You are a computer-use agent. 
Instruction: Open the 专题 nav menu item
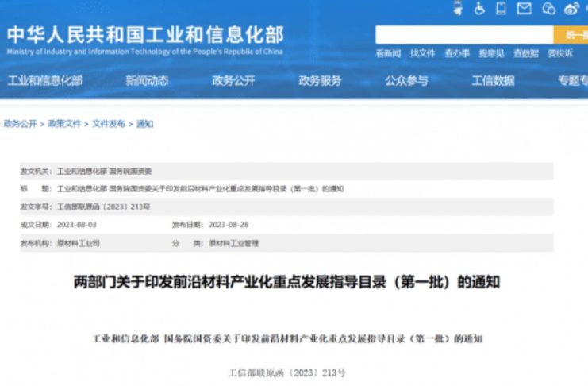click(573, 80)
